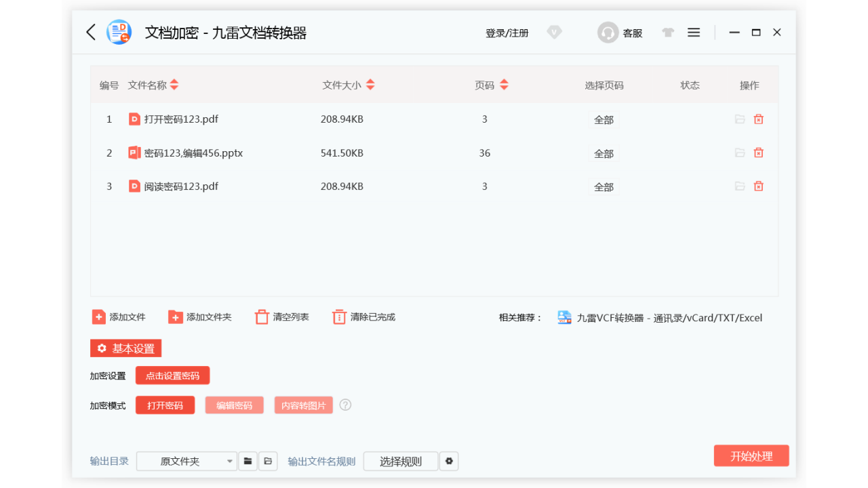This screenshot has width=868, height=488.
Task: Click the 清空列表 trash icon
Action: pos(262,317)
